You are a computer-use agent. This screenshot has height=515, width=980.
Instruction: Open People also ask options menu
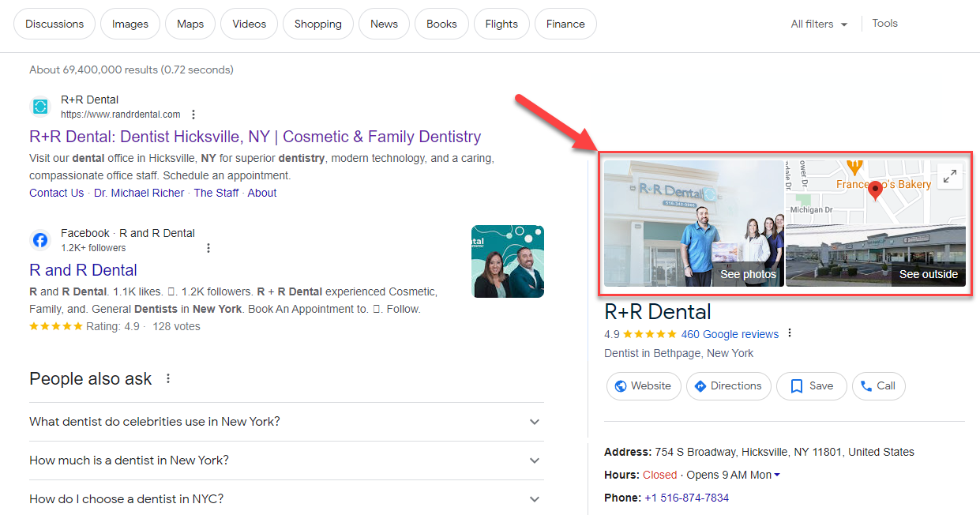[x=168, y=379]
